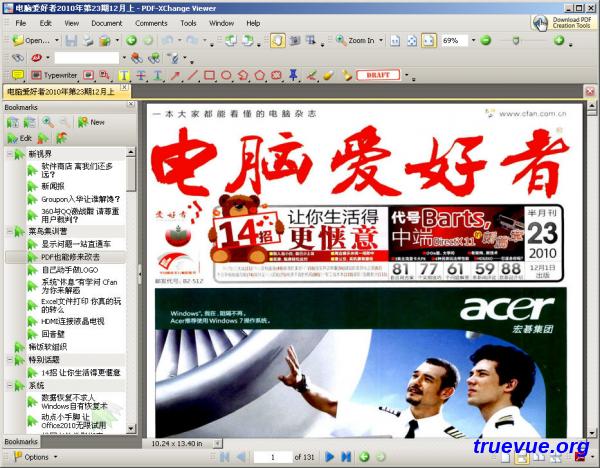Collapse the 菜鸟集训营 bookmark node
The height and width of the screenshot is (468, 600).
[9, 231]
